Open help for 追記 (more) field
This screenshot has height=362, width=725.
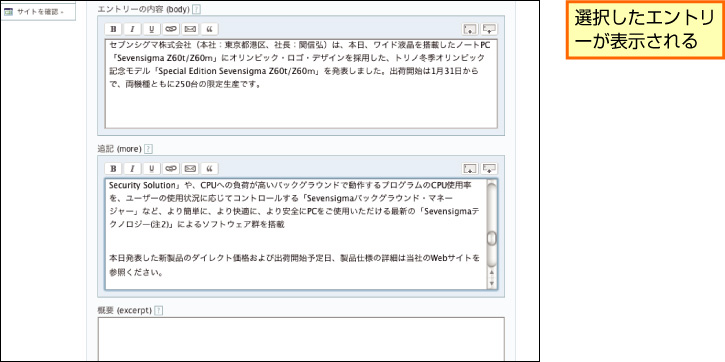click(148, 149)
